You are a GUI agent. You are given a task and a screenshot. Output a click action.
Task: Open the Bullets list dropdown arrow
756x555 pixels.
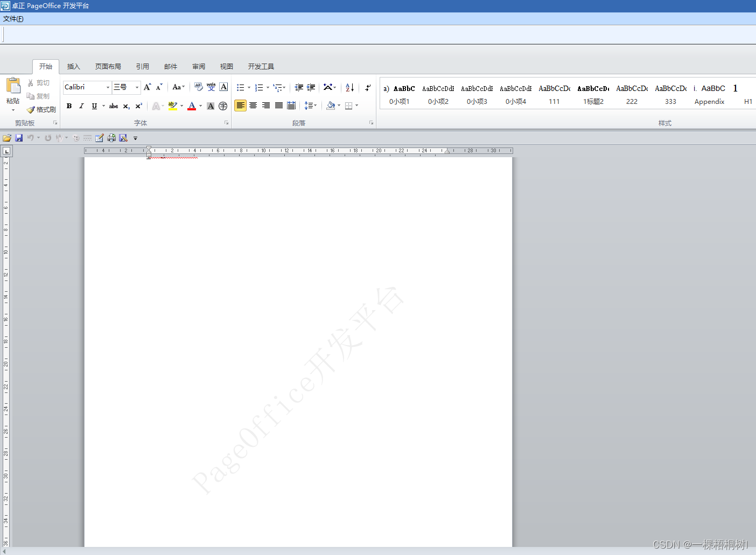click(x=249, y=87)
